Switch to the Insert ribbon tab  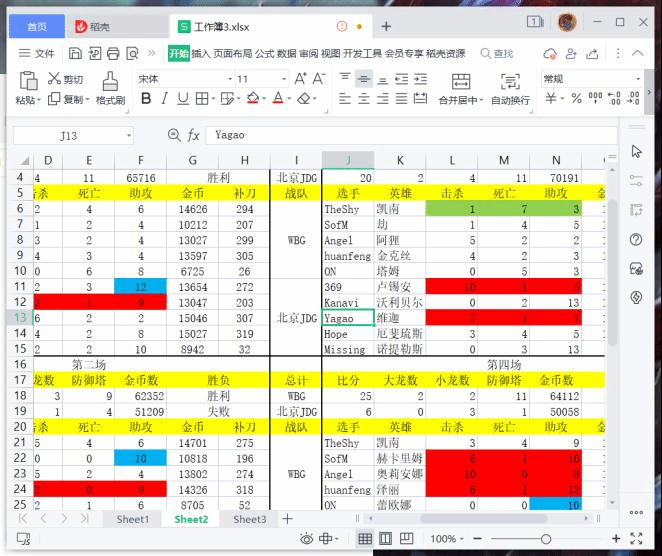[201, 54]
